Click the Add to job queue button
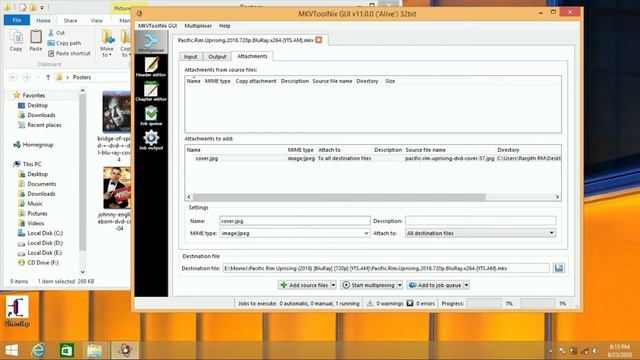This screenshot has height=360, width=640. point(435,285)
